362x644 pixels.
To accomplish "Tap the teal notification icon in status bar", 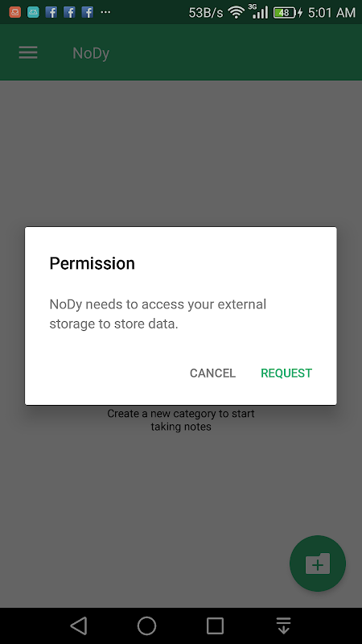I will [x=33, y=12].
